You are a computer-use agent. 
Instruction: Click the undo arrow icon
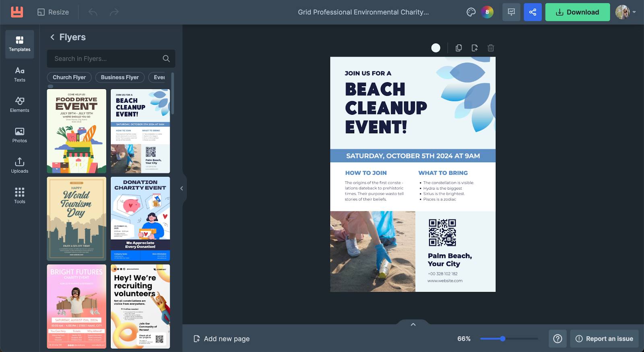click(x=93, y=12)
